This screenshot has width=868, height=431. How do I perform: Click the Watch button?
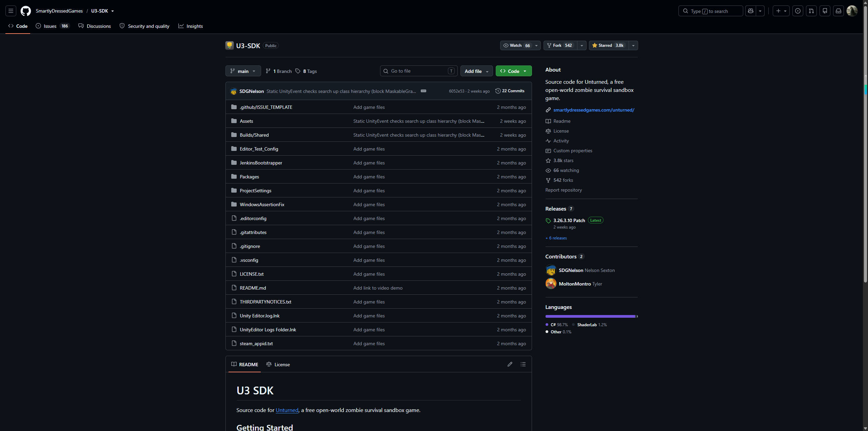(x=516, y=45)
